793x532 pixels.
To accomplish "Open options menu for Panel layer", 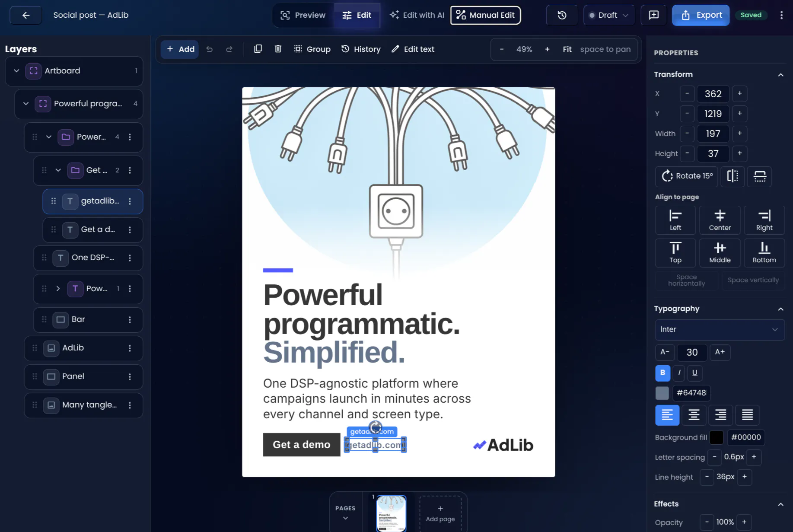I will [130, 377].
